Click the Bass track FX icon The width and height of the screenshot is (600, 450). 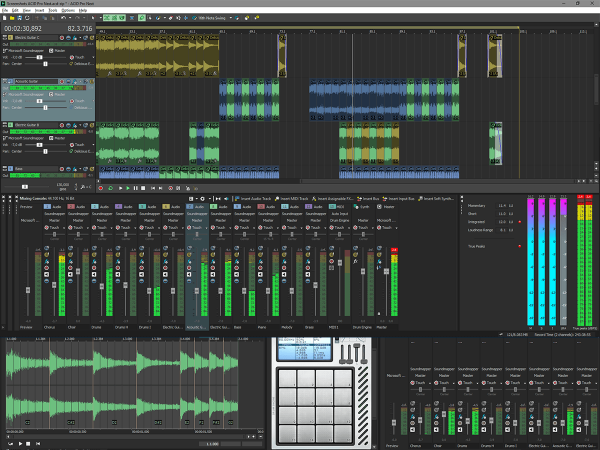point(75,169)
